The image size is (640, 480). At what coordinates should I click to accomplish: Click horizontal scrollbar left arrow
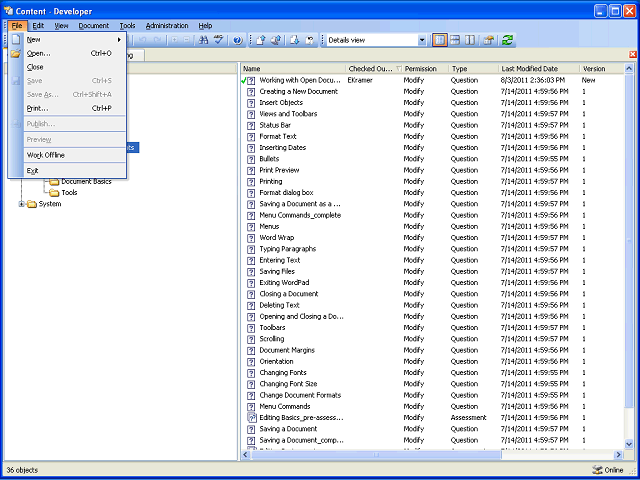point(246,455)
